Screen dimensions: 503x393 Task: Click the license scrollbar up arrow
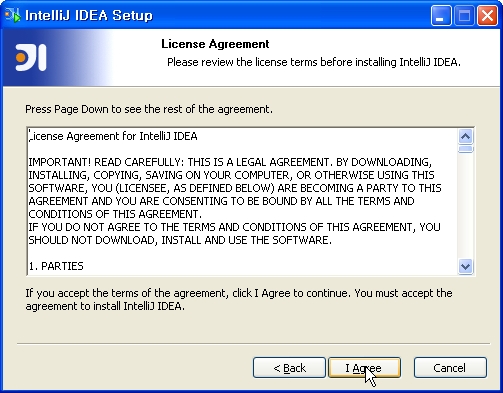pyautogui.click(x=465, y=136)
